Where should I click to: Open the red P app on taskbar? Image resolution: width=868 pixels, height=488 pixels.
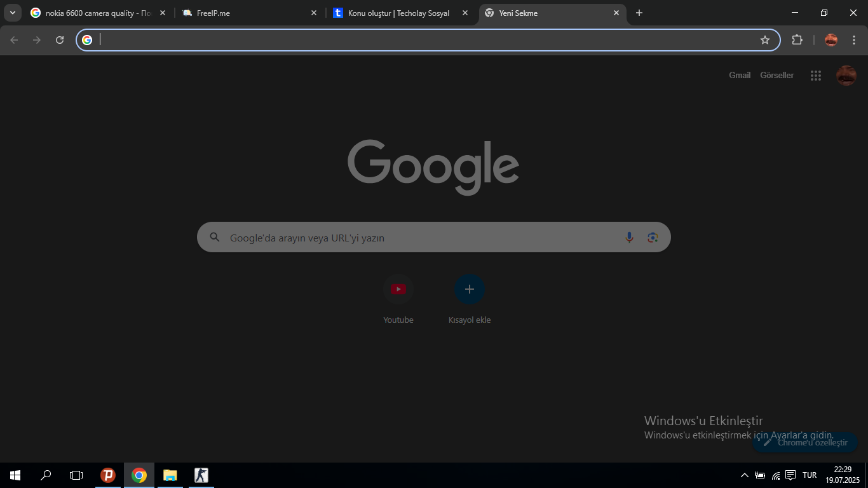tap(108, 475)
